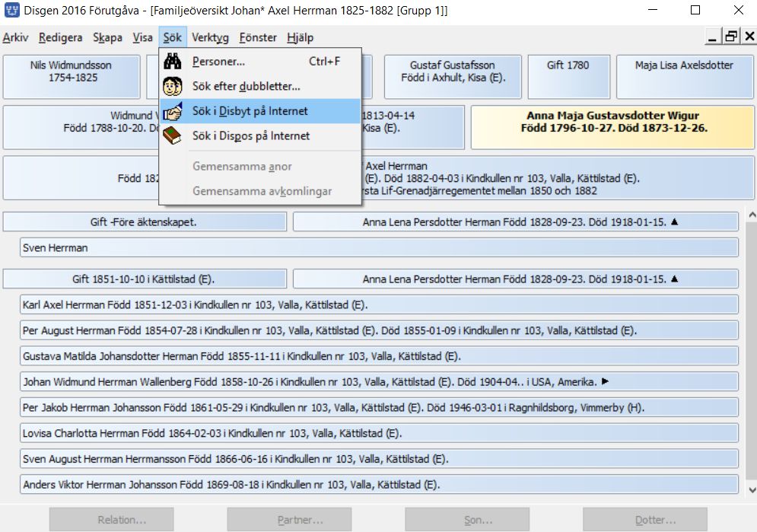Click the Disgen app icon in title bar
This screenshot has height=532, width=757.
pos(11,10)
